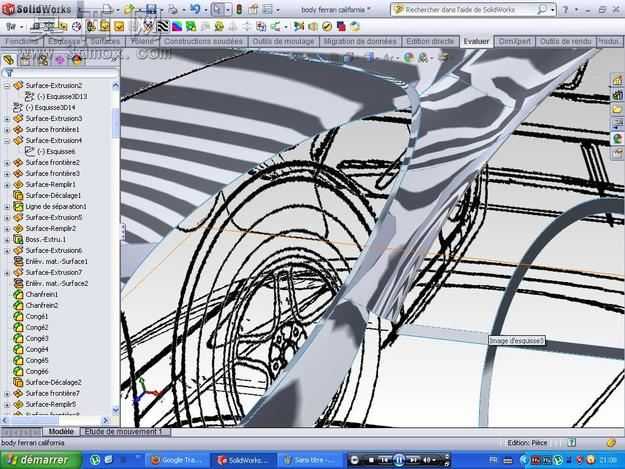Open the DimXpertManager panel tab
Image resolution: width=625 pixels, height=469 pixels.
(60, 60)
